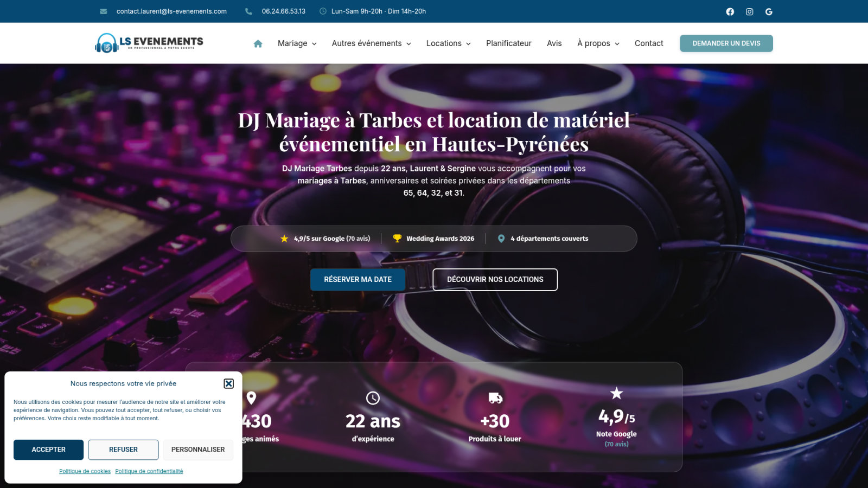Click the Réserver ma date button

coord(358,280)
